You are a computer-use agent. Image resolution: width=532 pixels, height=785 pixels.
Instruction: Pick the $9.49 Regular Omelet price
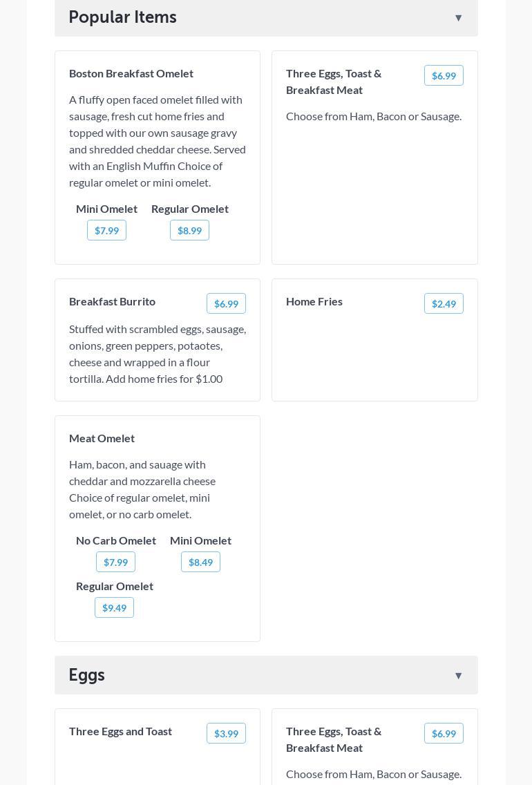tap(114, 607)
